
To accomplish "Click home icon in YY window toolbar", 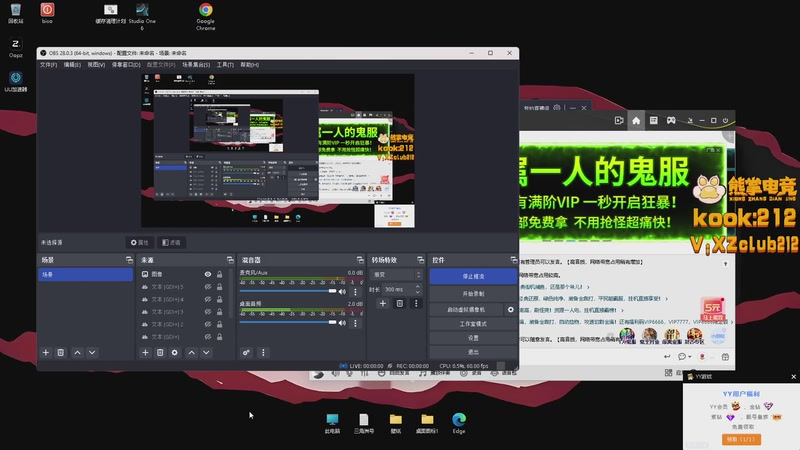I will [636, 121].
